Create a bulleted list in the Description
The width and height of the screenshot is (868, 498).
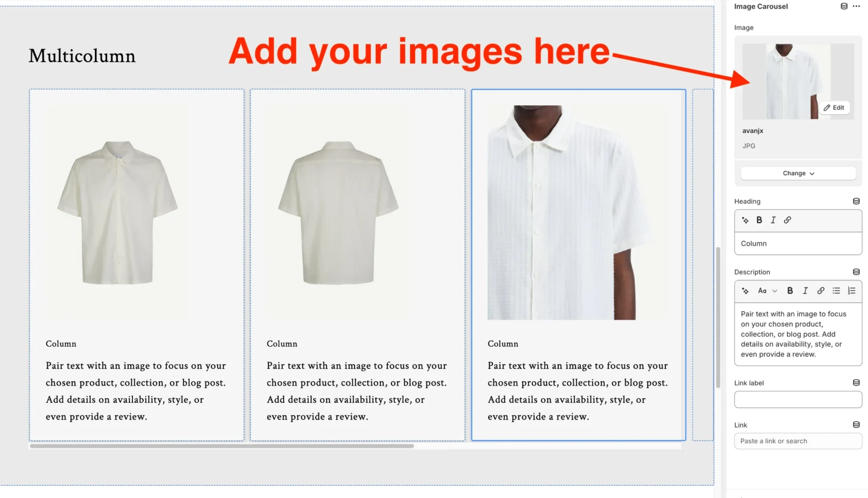pos(836,291)
